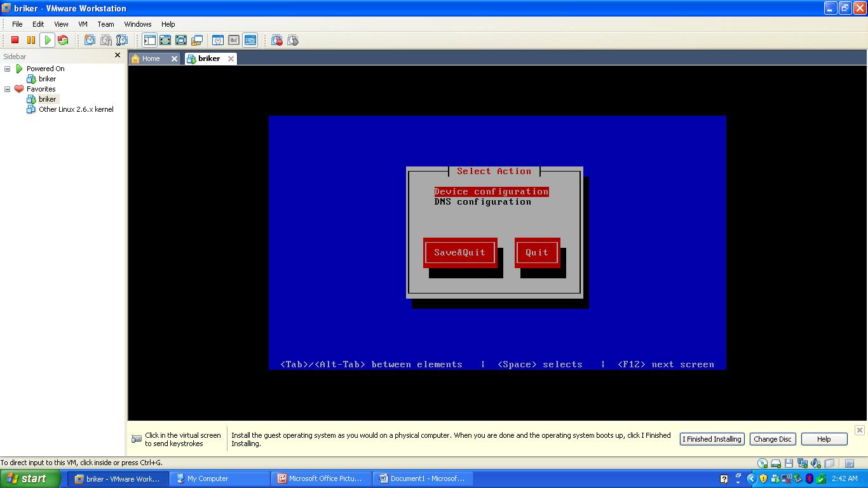This screenshot has width=868, height=488.
Task: Dismiss the install message bar
Action: click(x=859, y=430)
